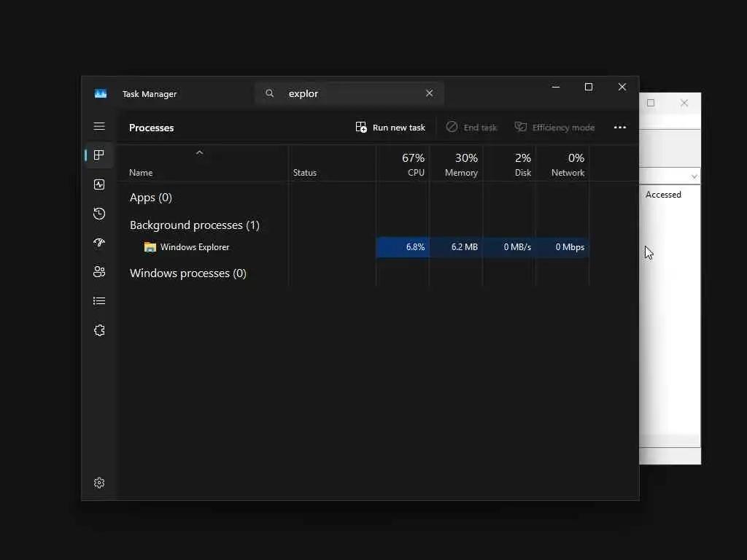This screenshot has width=747, height=560.
Task: Close the background window
Action: pos(684,103)
